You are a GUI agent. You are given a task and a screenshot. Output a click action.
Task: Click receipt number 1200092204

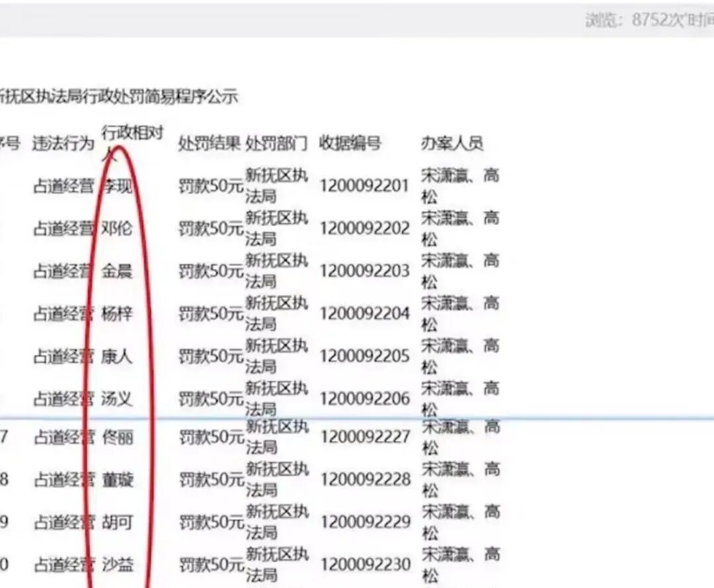point(365,314)
